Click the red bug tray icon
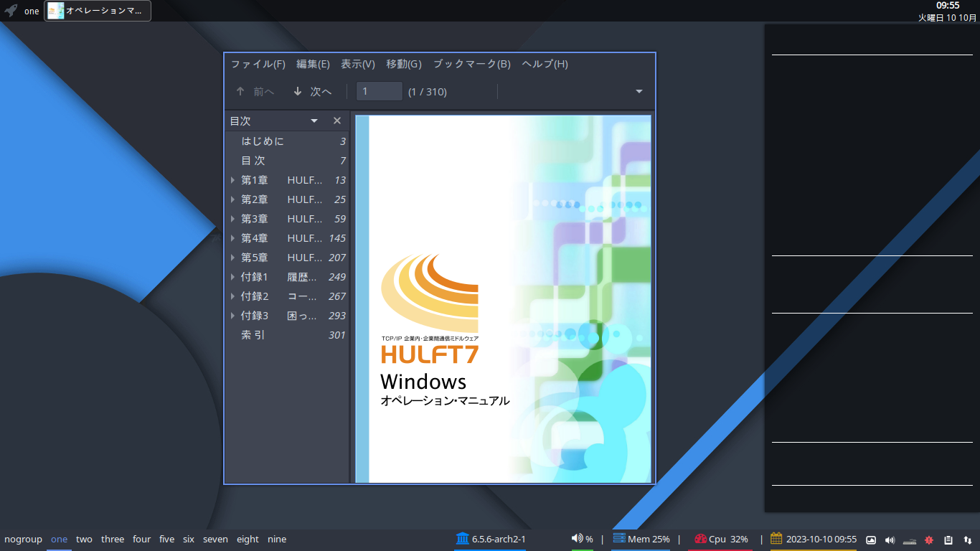Image resolution: width=980 pixels, height=551 pixels. point(929,540)
